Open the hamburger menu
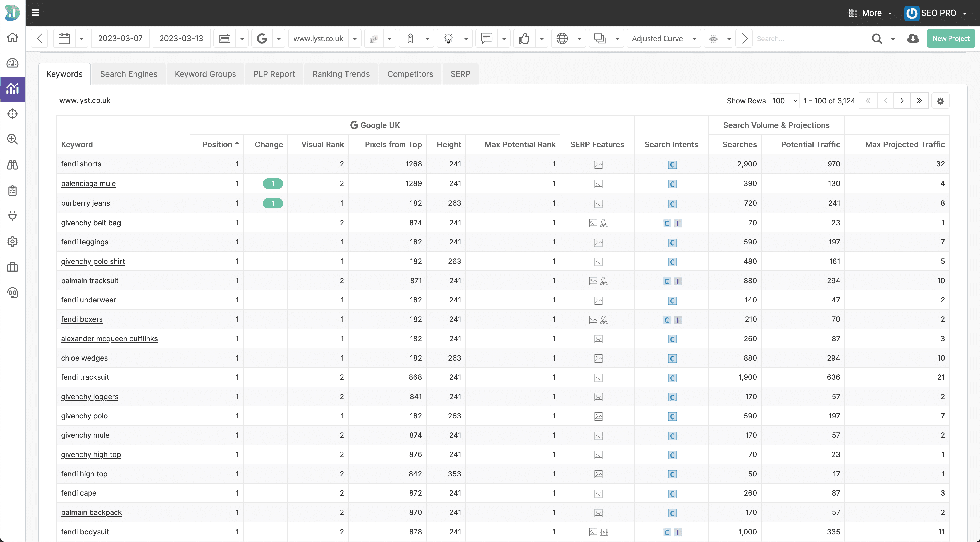The image size is (980, 542). pos(35,13)
